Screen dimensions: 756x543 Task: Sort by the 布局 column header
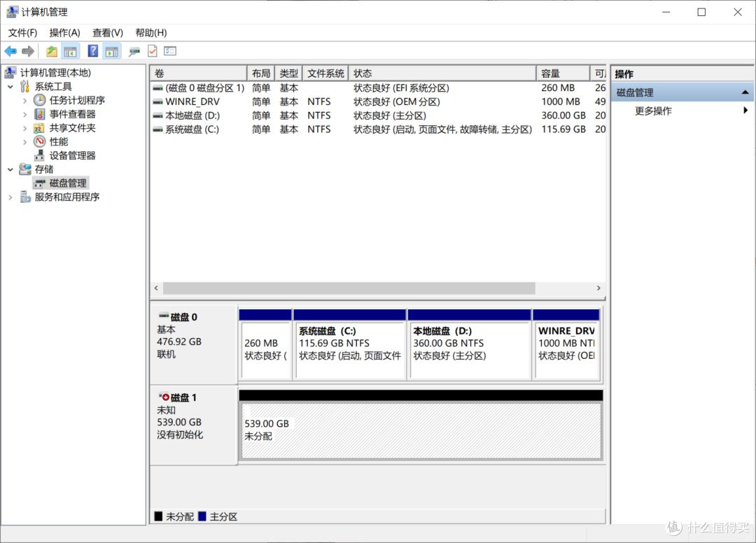coord(261,73)
